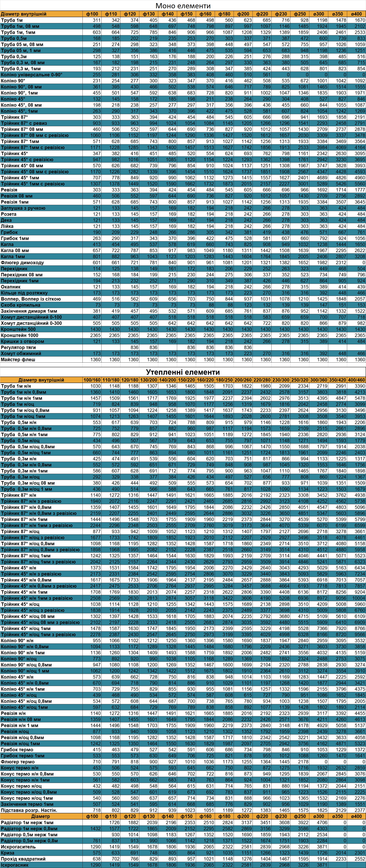Click the Флюгер димоходу price under ф100

pos(97,262)
